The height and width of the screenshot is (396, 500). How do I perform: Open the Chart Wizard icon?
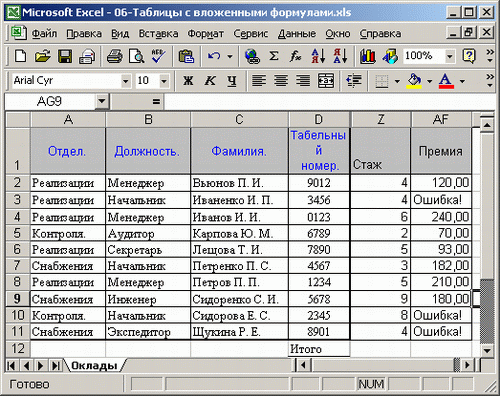coord(368,56)
